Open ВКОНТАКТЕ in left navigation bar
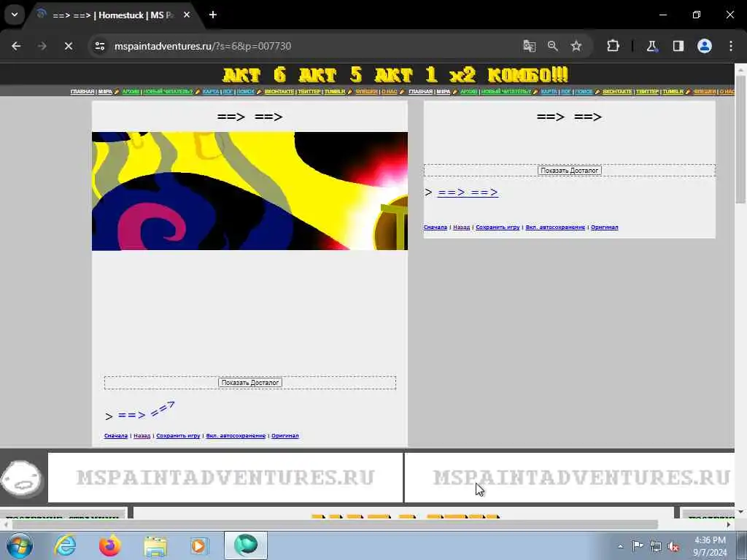747x560 pixels. tap(279, 91)
